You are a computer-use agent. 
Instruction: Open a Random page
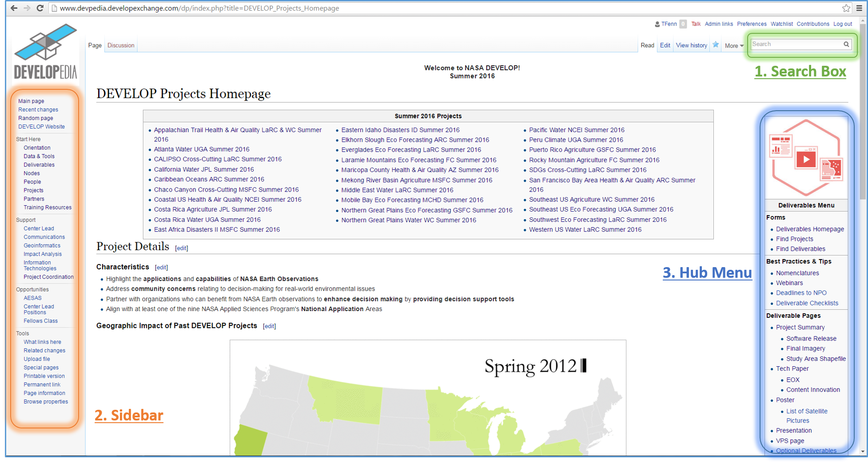click(36, 118)
